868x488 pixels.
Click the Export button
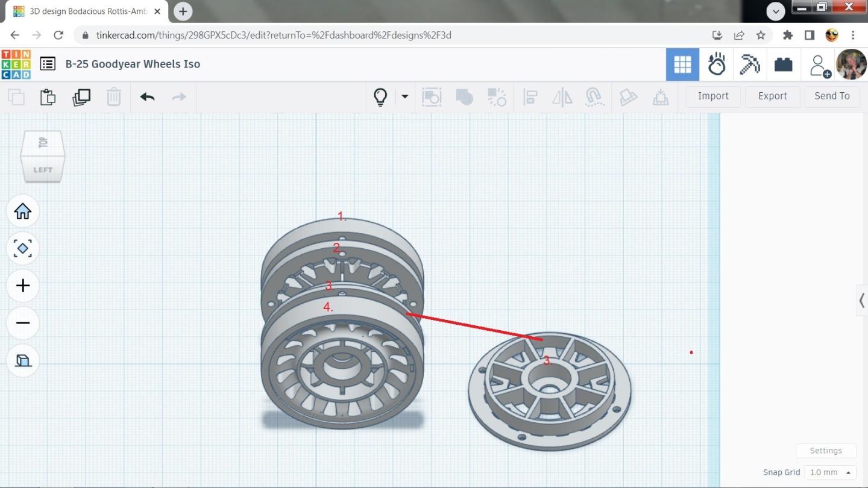coord(772,96)
